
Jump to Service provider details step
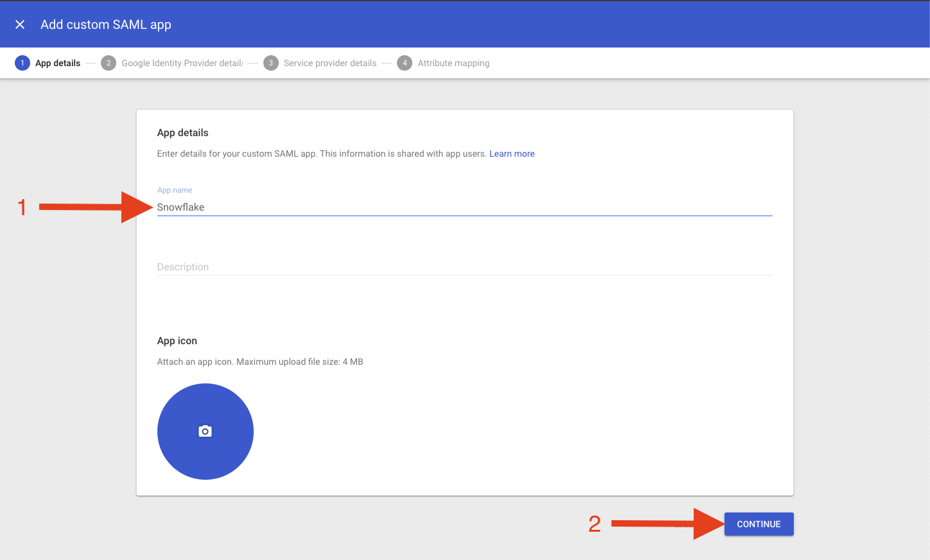329,63
